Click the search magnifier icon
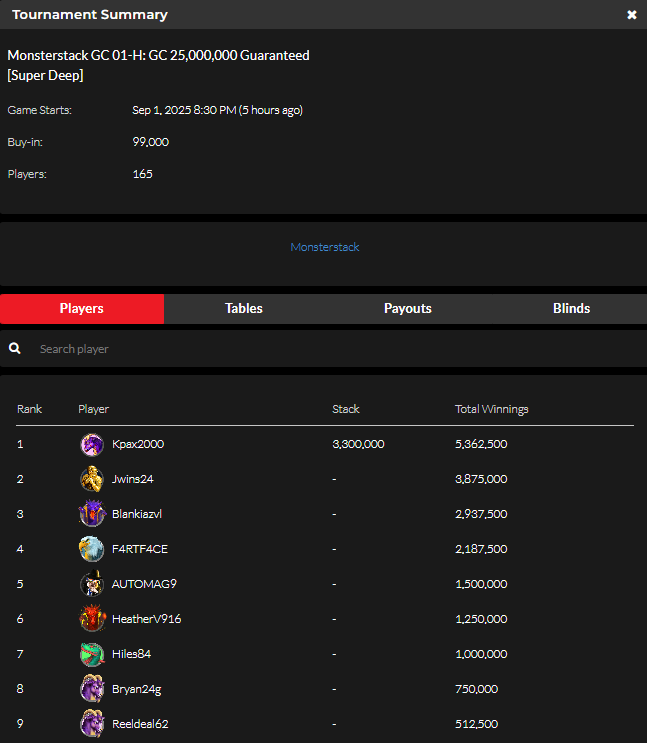The image size is (647, 743). 15,349
